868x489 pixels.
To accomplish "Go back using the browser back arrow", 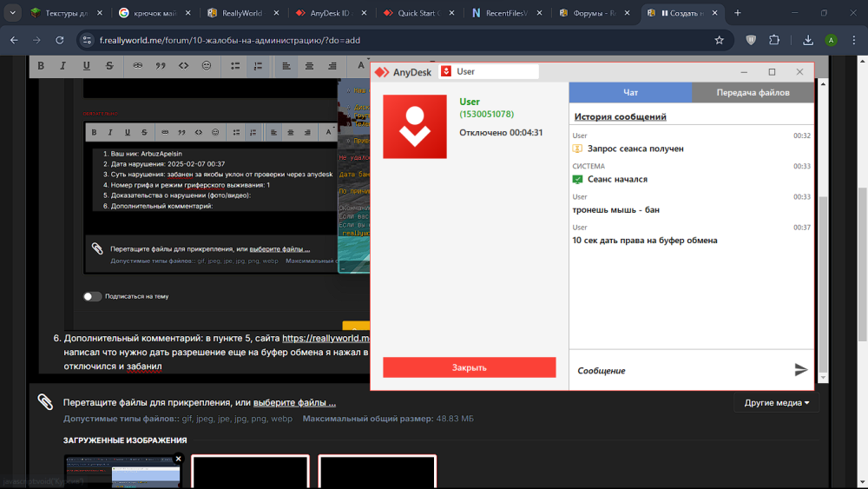I will (x=14, y=40).
